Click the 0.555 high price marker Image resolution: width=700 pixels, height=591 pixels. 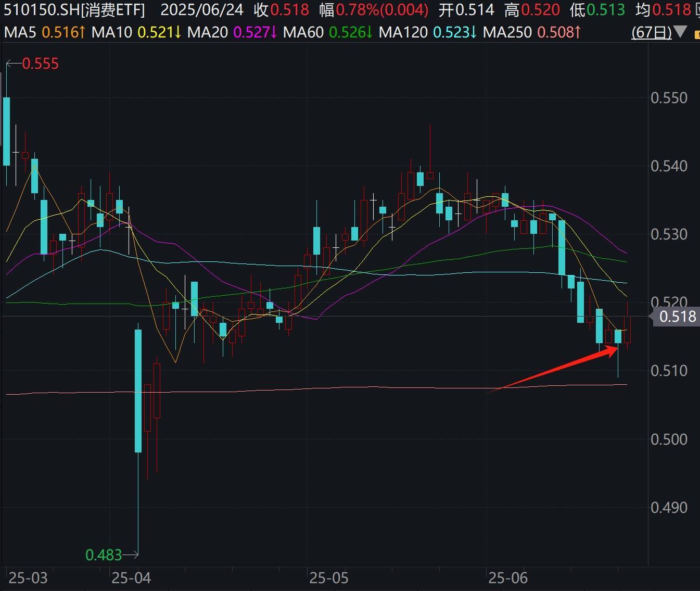[40, 64]
